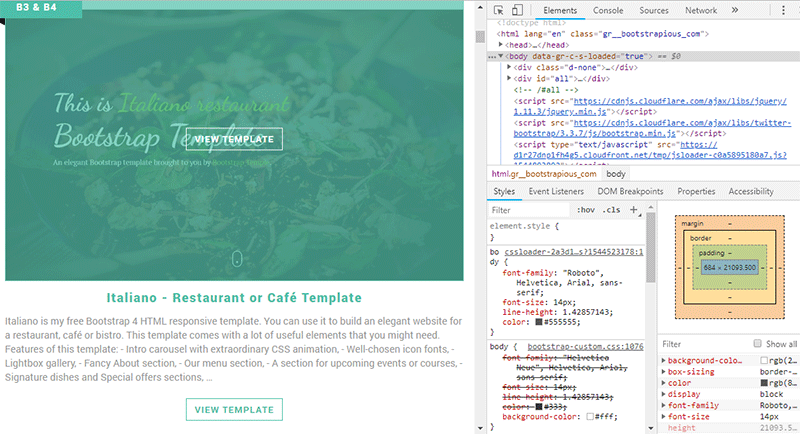Image resolution: width=800 pixels, height=434 pixels.
Task: Click the page scrollbar down arrow
Action: (x=480, y=428)
